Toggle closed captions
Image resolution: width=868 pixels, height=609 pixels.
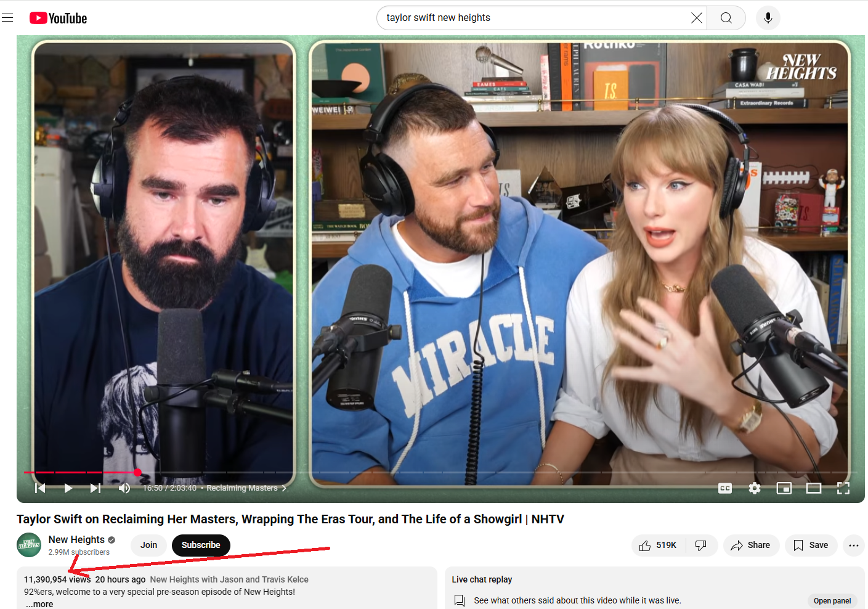pos(725,488)
